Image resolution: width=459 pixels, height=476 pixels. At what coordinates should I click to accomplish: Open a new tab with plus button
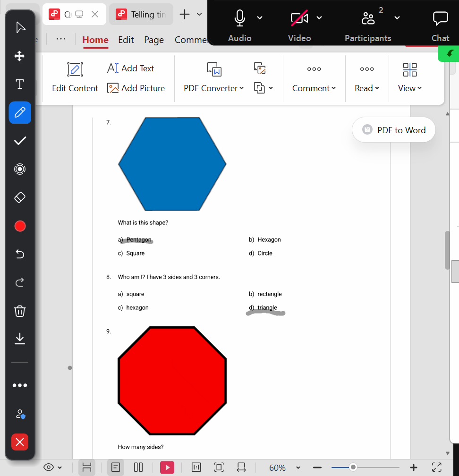pyautogui.click(x=184, y=14)
